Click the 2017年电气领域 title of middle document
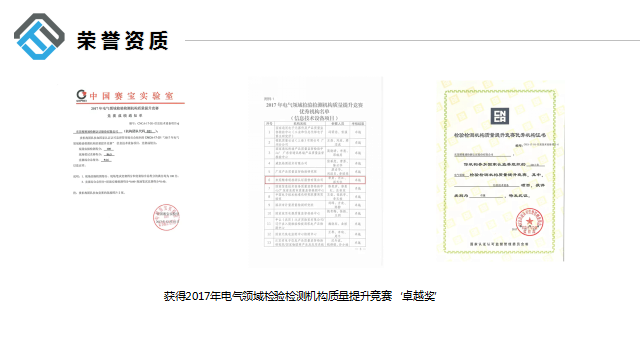 click(x=314, y=105)
